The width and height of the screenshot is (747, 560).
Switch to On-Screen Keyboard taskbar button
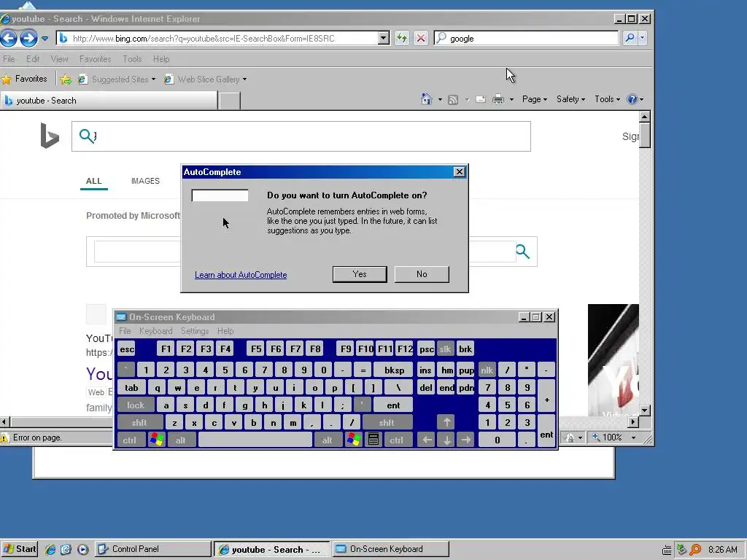pos(390,549)
